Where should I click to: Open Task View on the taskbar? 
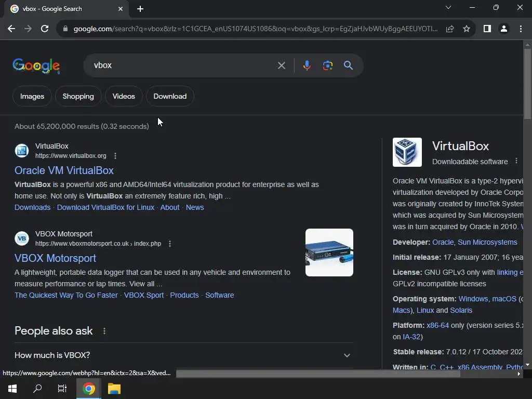(62, 389)
